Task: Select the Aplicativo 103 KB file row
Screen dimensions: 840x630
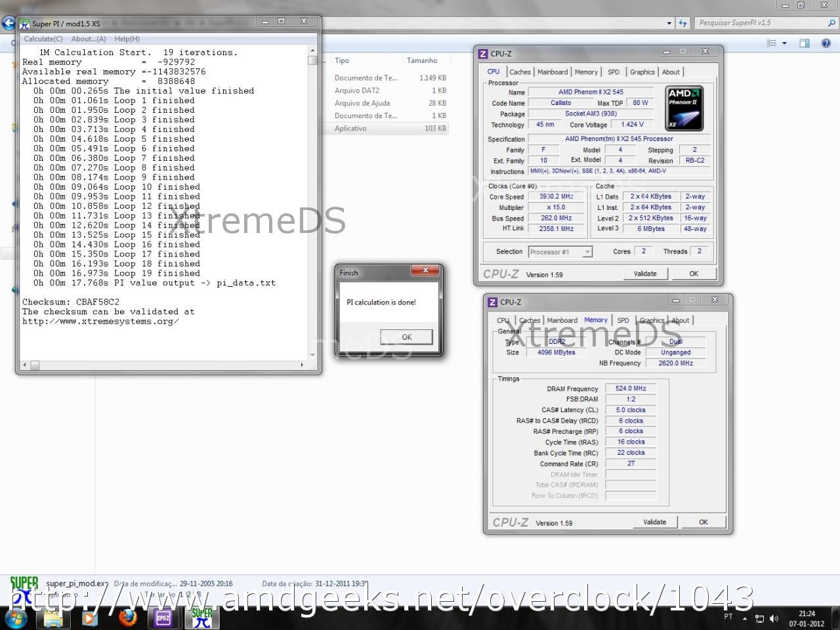Action: pyautogui.click(x=390, y=128)
